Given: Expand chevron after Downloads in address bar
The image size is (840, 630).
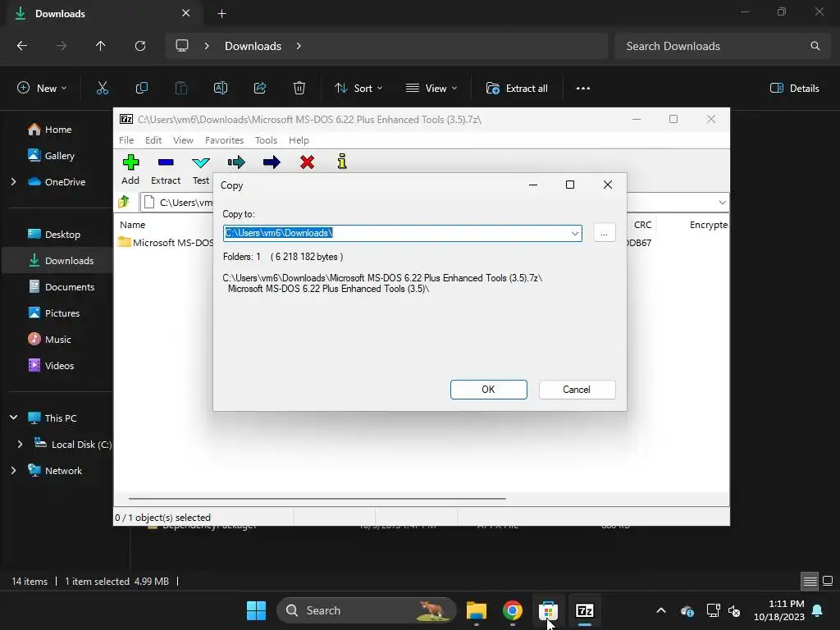Looking at the screenshot, I should pos(299,46).
